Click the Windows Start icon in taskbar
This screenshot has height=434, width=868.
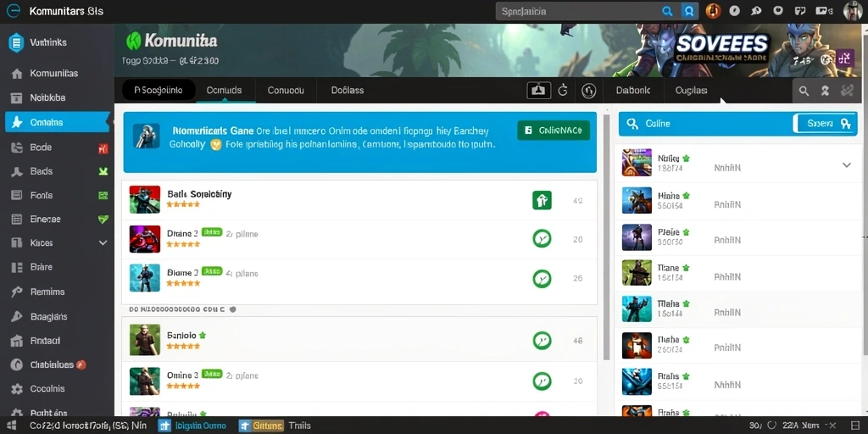(x=12, y=426)
